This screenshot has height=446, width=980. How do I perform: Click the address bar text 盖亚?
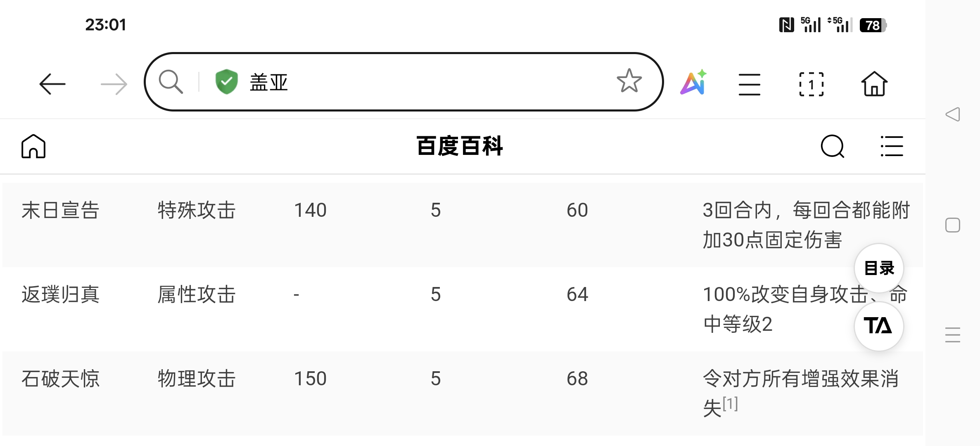268,82
